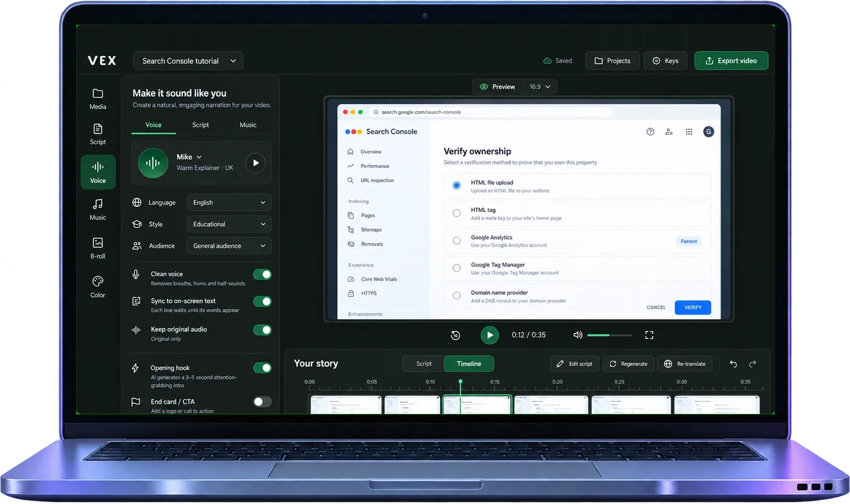Turn off Sync to on-screen text
The image size is (850, 504).
[x=262, y=301]
